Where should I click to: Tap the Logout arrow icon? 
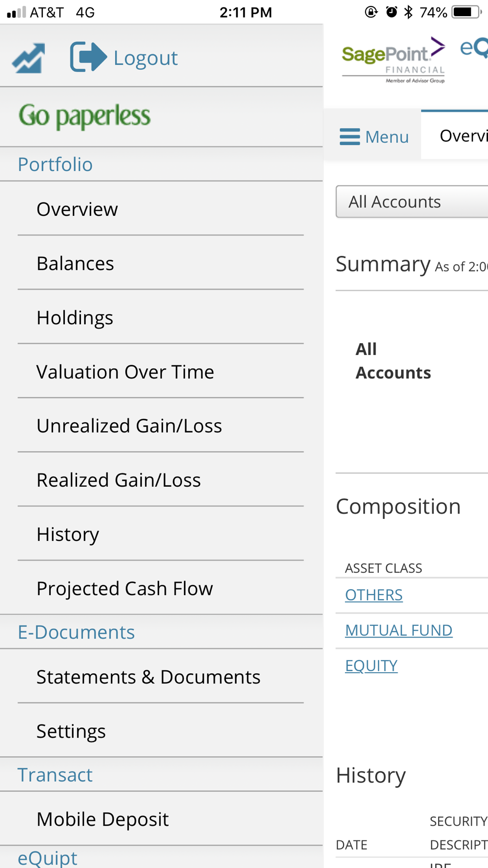coord(88,57)
